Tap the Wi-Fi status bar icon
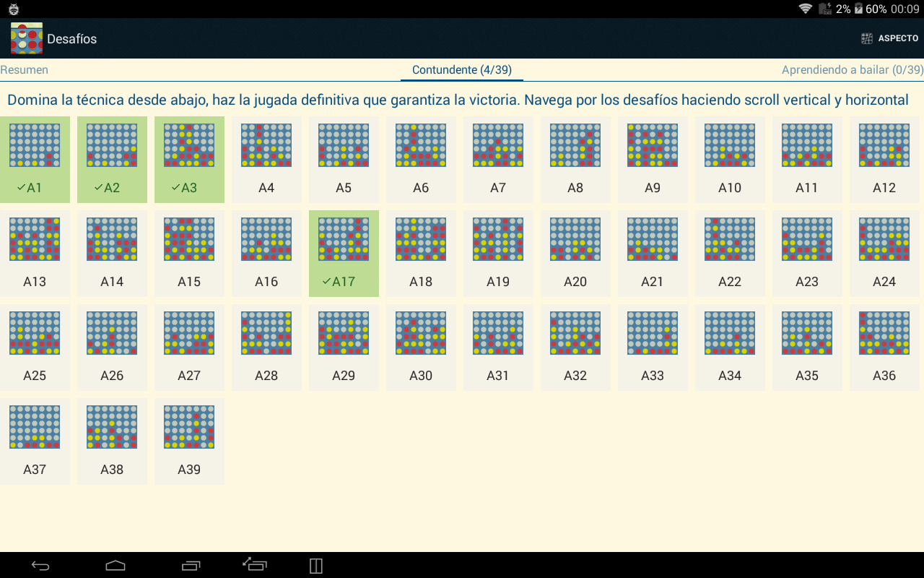This screenshot has width=924, height=578. [x=805, y=9]
